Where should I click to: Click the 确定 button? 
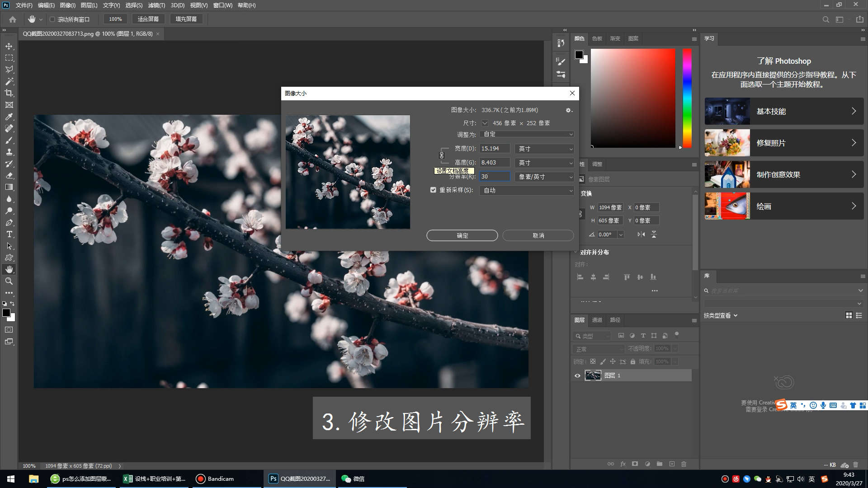(x=462, y=235)
